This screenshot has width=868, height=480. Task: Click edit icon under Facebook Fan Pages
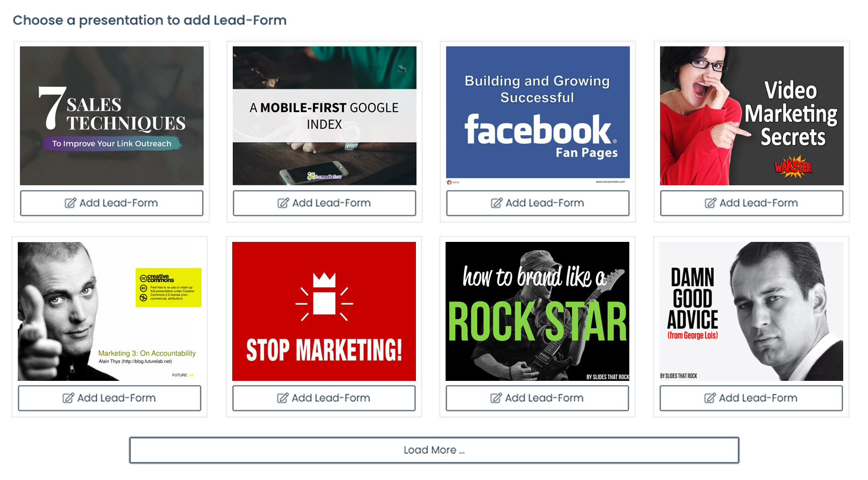pos(497,203)
